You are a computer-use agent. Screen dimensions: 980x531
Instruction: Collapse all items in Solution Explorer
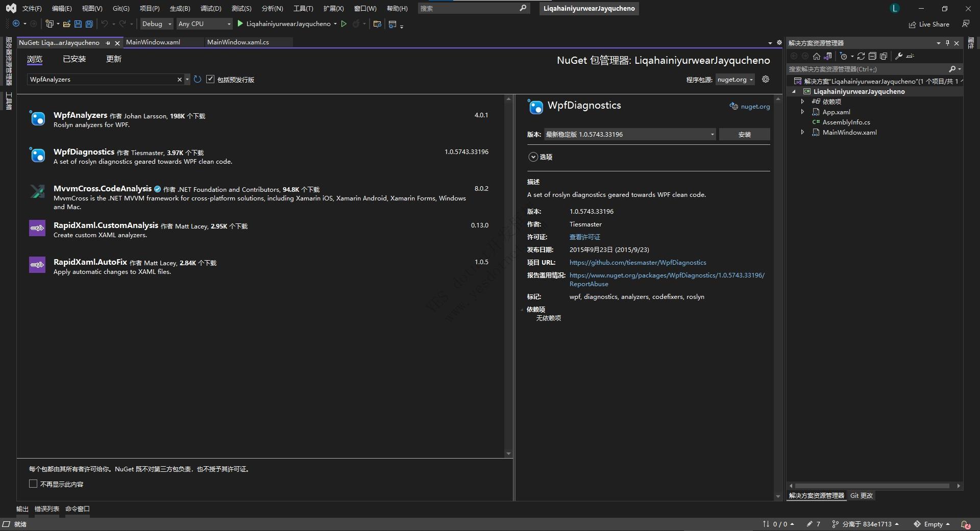coord(872,56)
